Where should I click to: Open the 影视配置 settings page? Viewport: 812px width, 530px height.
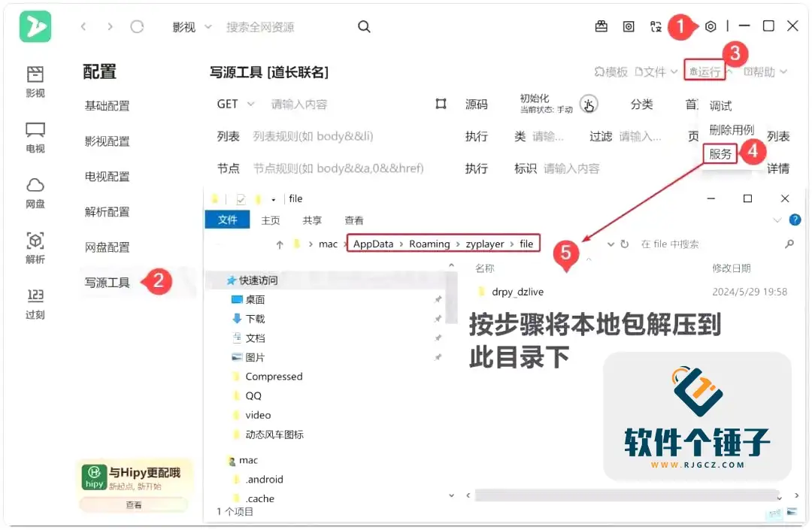point(108,141)
